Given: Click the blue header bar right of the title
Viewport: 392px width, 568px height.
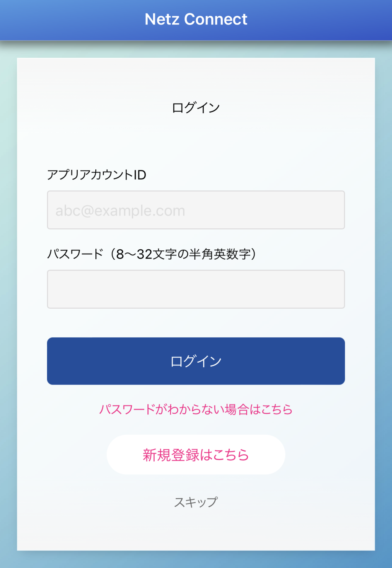Looking at the screenshot, I should click(x=322, y=20).
